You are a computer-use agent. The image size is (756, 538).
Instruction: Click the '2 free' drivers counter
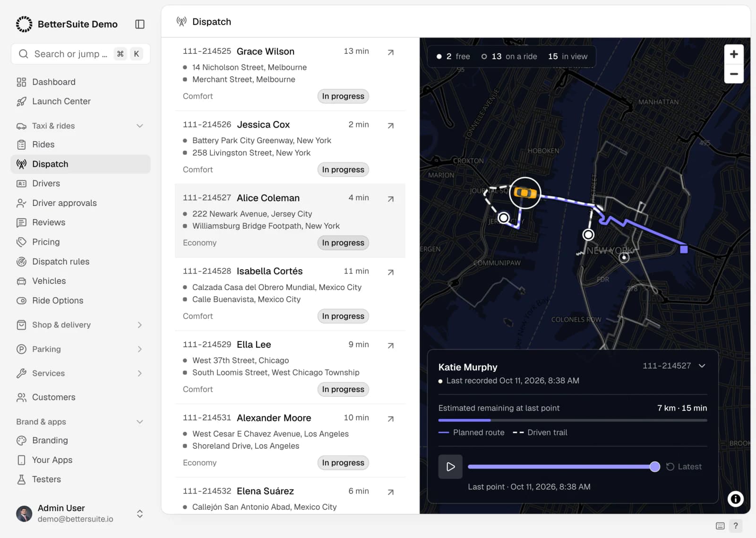tap(453, 56)
